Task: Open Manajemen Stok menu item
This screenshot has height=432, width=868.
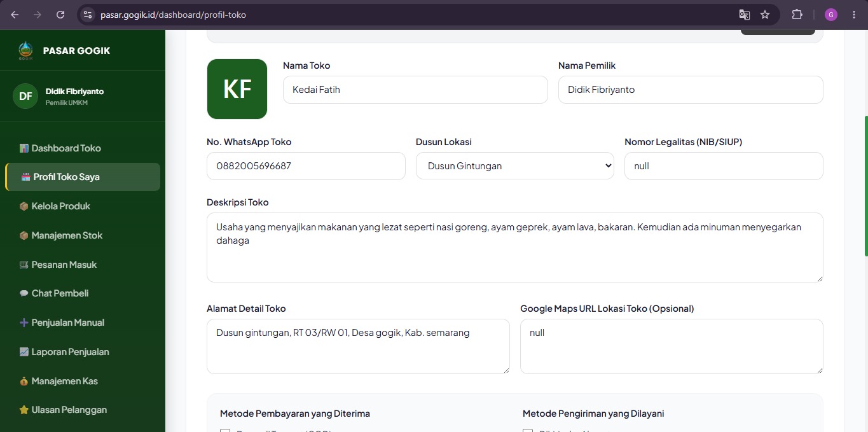Action: click(x=83, y=235)
